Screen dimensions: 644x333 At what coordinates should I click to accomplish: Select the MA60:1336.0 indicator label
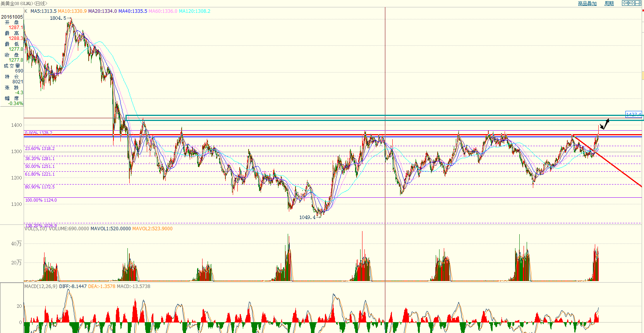163,11
